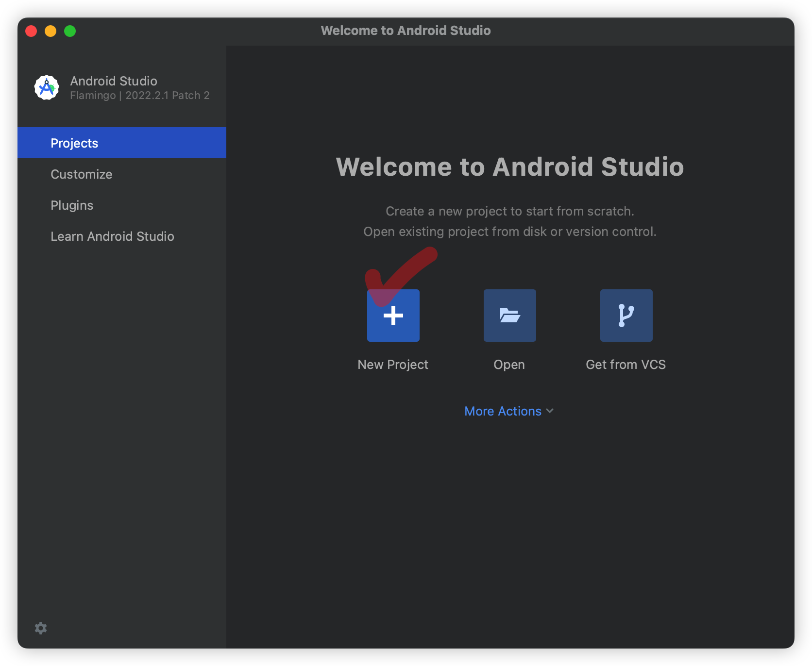Click the Flamingo version text

click(140, 95)
